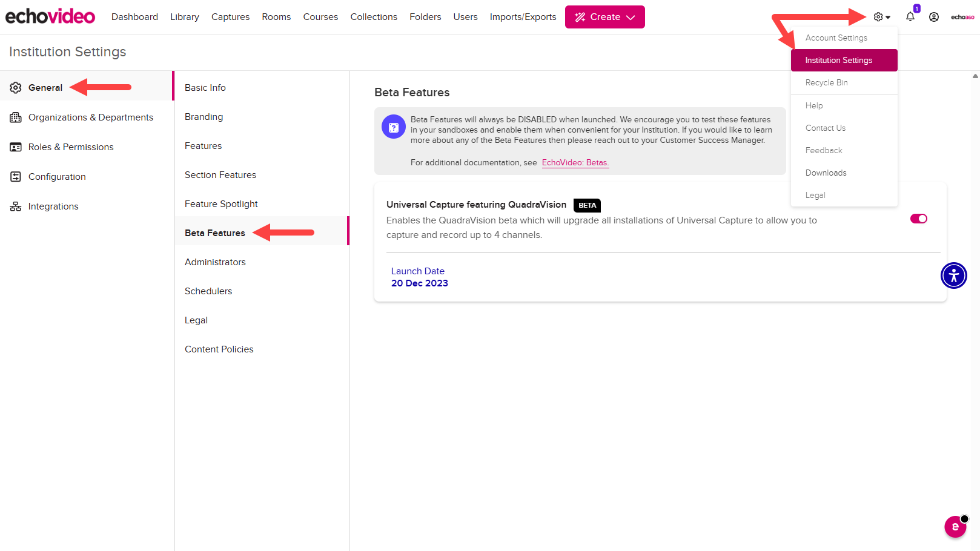Open Integrations via the flowchart icon
Image resolution: width=980 pixels, height=551 pixels.
click(16, 206)
